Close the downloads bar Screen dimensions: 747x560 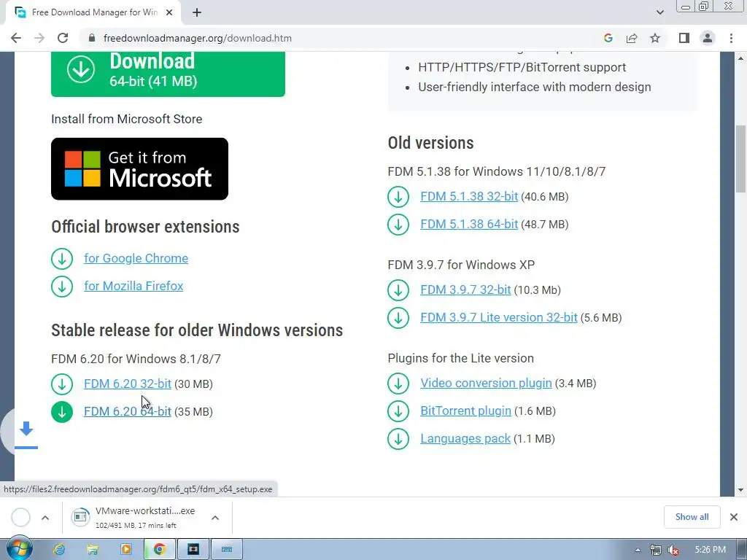pyautogui.click(x=734, y=517)
